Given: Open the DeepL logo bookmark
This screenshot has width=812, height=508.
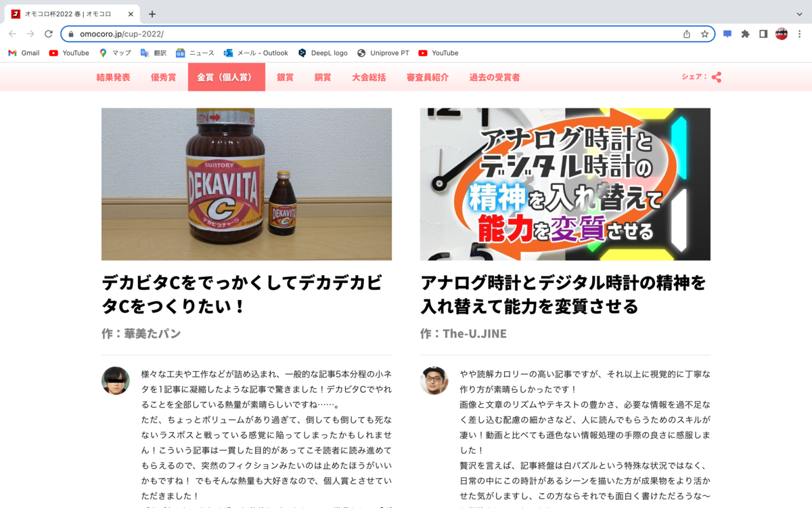Looking at the screenshot, I should point(323,53).
